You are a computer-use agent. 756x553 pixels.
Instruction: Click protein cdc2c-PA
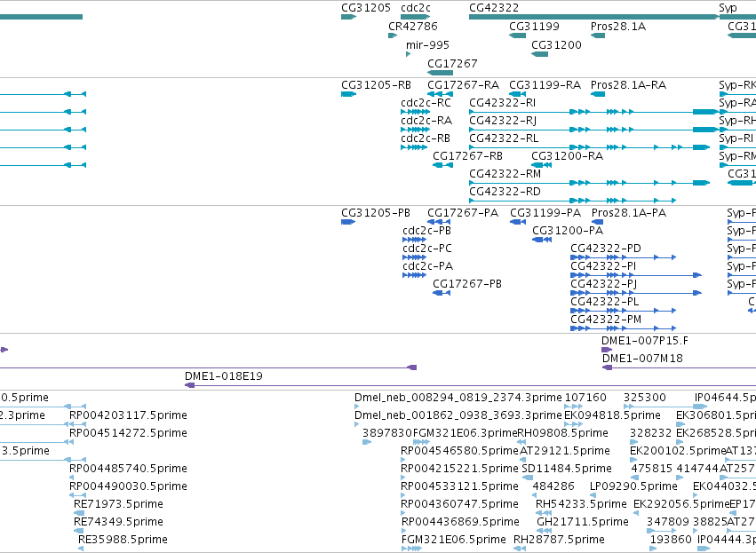point(427,266)
